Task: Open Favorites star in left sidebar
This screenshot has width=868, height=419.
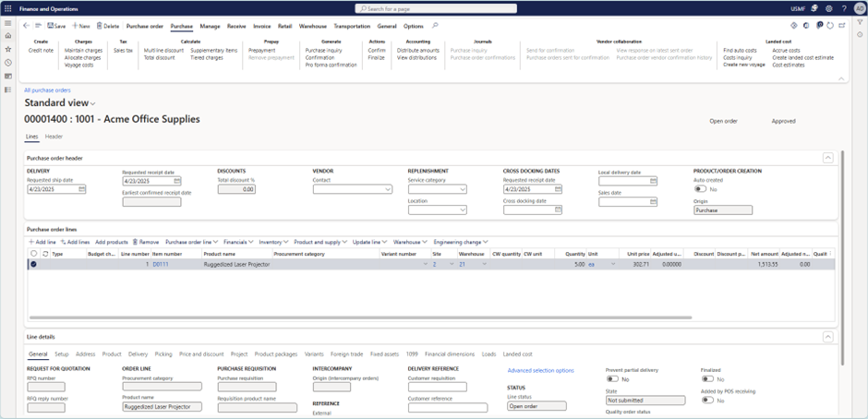Action: 7,49
